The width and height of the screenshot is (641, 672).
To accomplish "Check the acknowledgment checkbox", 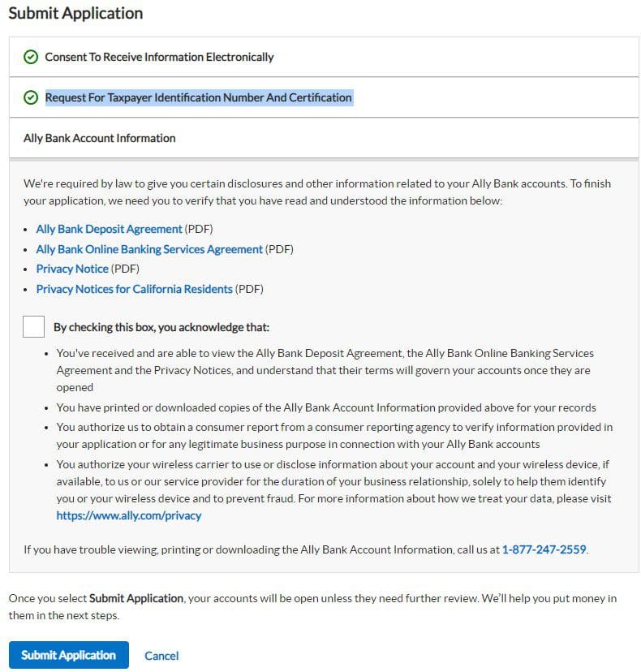I will [x=33, y=326].
